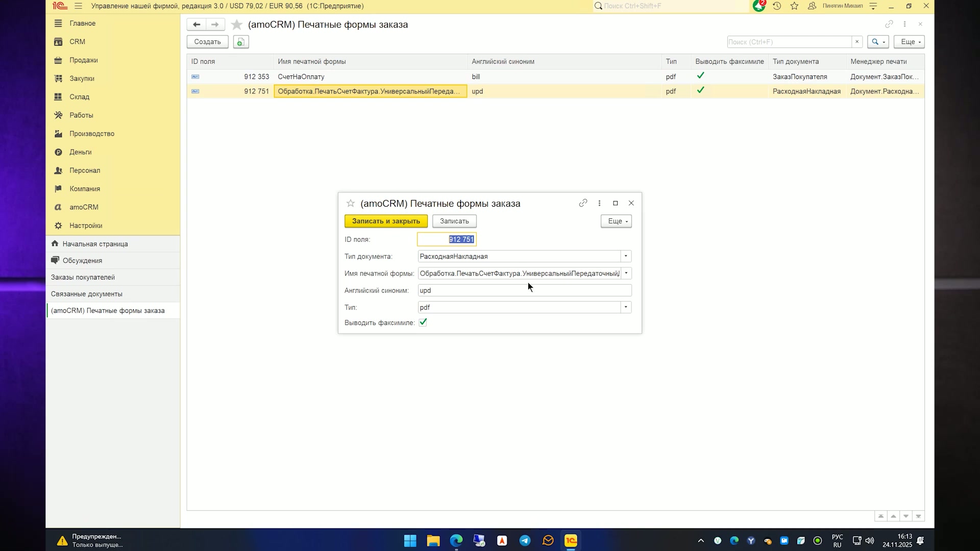Click the get-link icon in dialog header
Image resolution: width=980 pixels, height=551 pixels.
[x=583, y=203]
